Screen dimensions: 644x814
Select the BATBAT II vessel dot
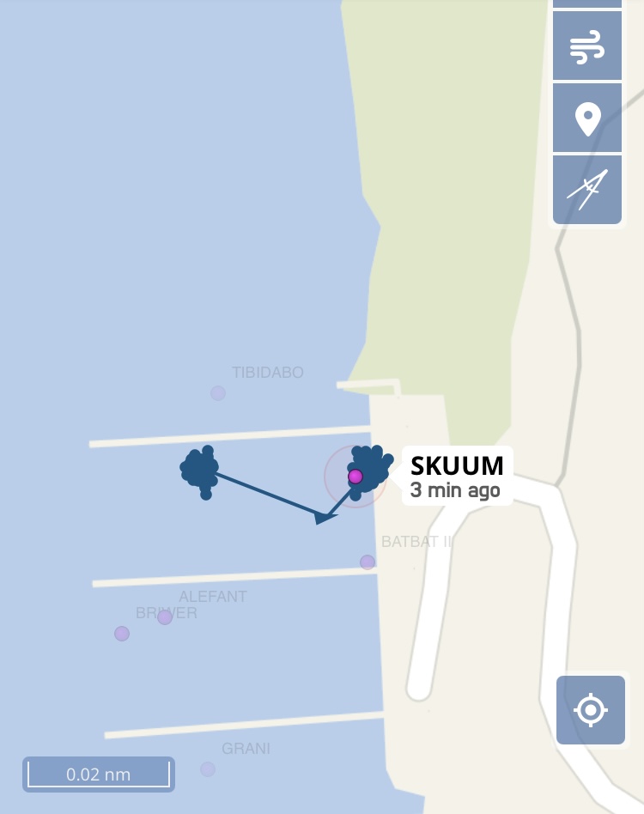coord(368,562)
